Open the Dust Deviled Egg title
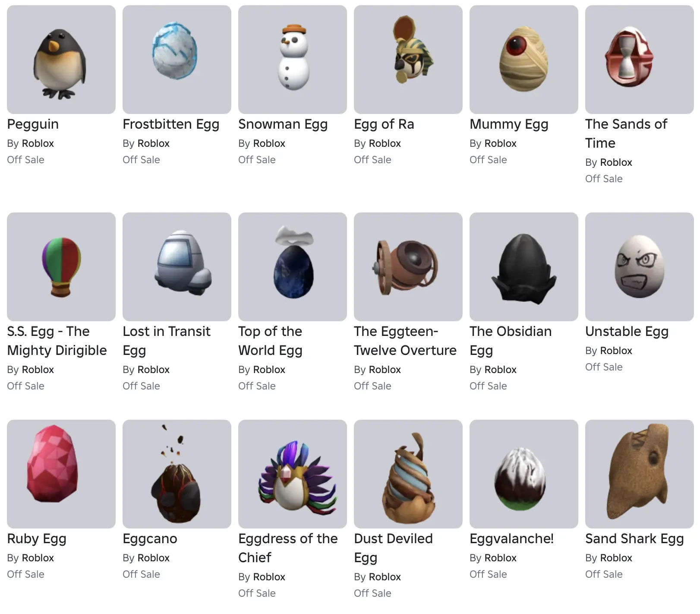 [x=393, y=548]
